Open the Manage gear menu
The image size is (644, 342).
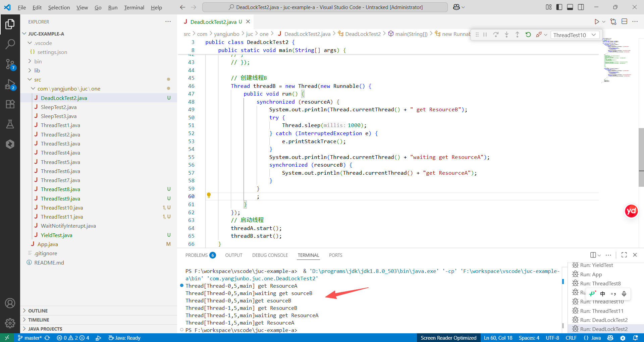click(x=10, y=323)
